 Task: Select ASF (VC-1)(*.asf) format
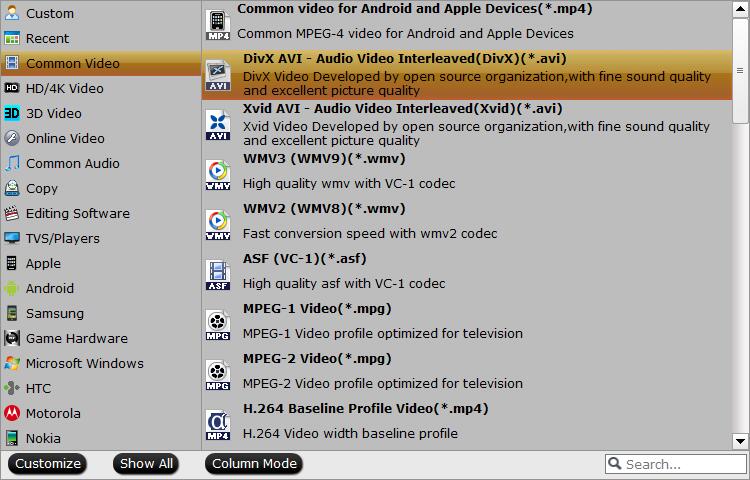click(x=467, y=275)
